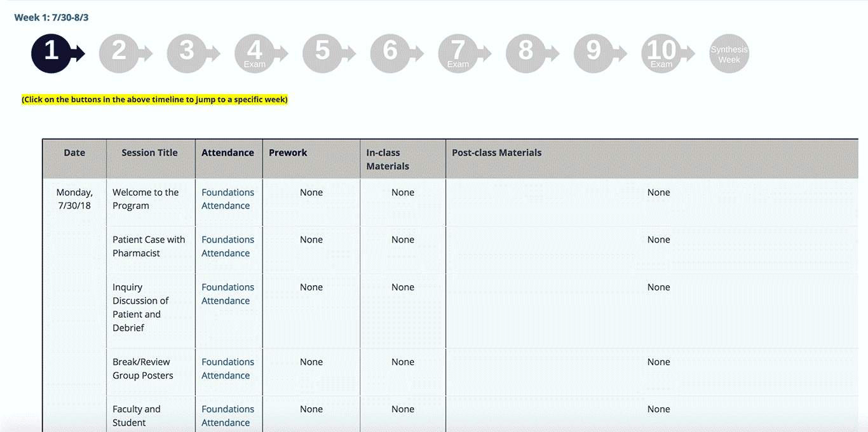Click the Session Title column header
The height and width of the screenshot is (432, 868).
tap(150, 159)
